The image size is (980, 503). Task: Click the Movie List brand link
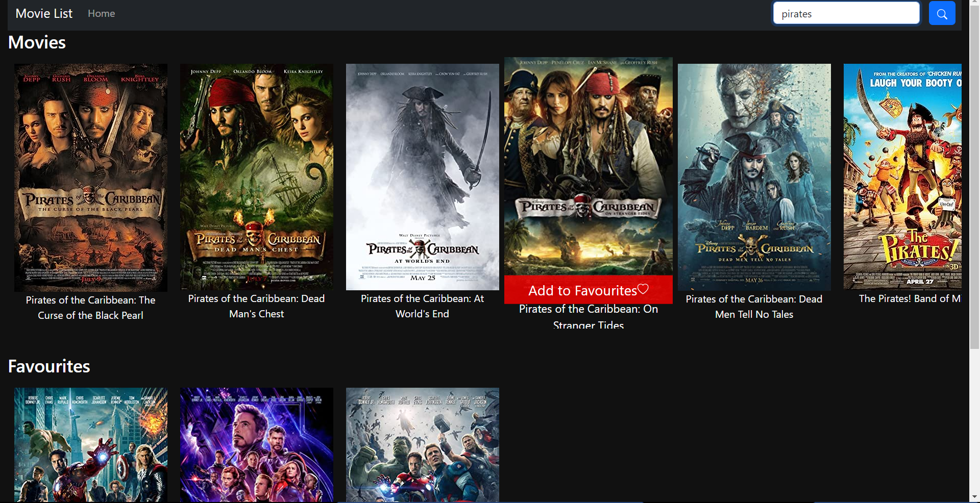[44, 14]
